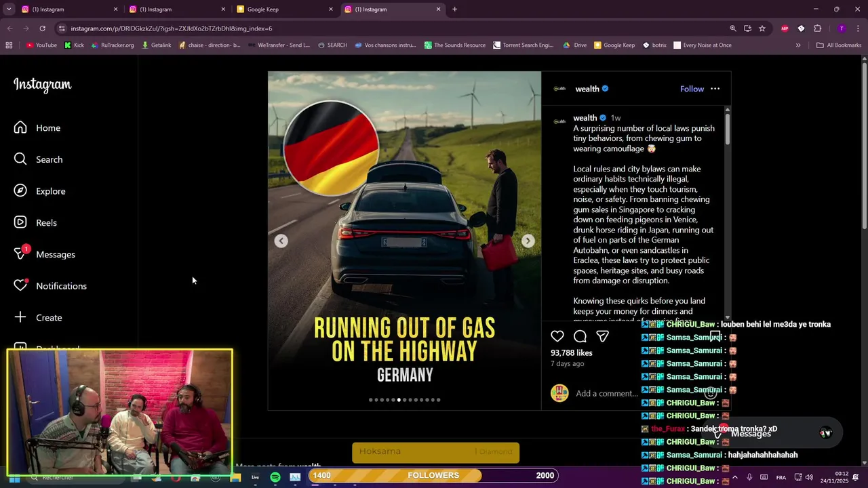Open Drive bookmark
This screenshot has width=868, height=488.
click(x=575, y=45)
